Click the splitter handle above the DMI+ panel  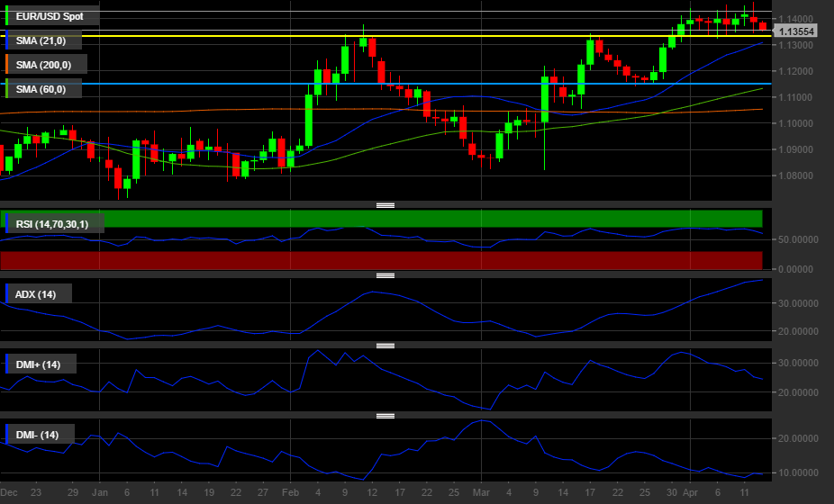pos(385,346)
